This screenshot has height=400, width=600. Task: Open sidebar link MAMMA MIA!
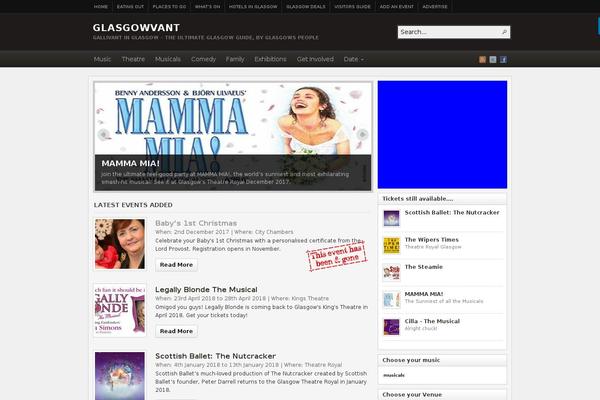(x=424, y=294)
